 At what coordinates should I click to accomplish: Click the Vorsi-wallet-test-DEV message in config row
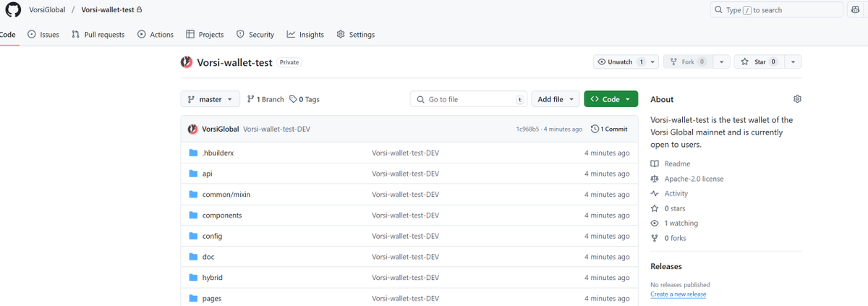(x=405, y=237)
